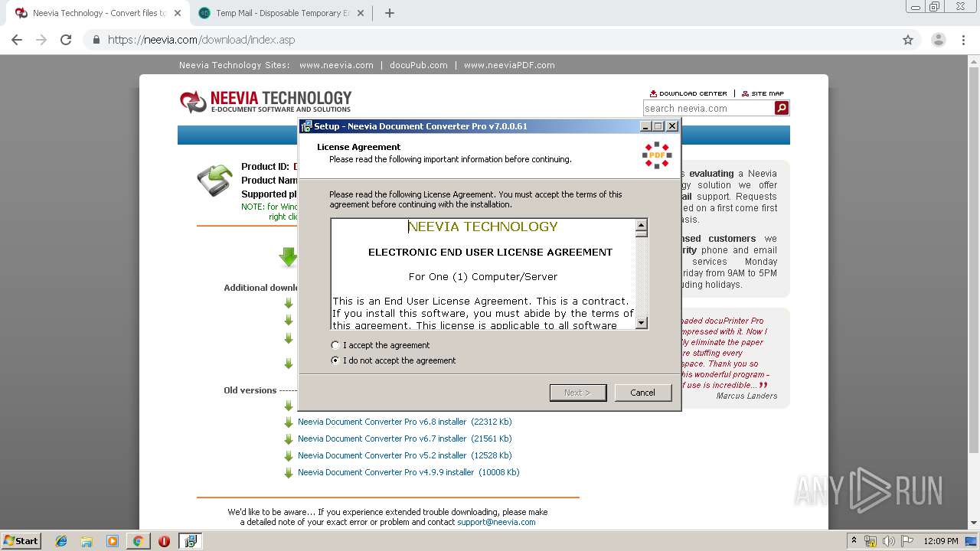Click the product drive icon with green arrow
The height and width of the screenshot is (551, 980).
(x=214, y=181)
